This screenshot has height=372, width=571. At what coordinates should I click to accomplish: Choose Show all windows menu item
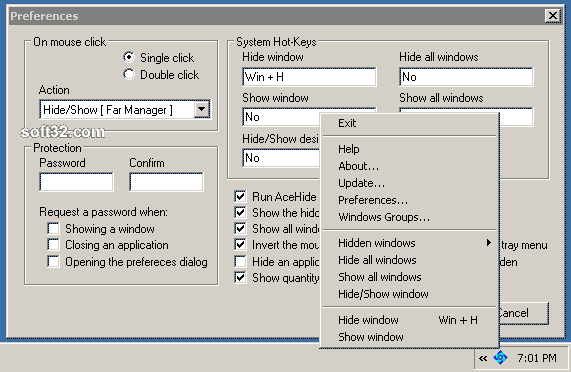point(409,277)
